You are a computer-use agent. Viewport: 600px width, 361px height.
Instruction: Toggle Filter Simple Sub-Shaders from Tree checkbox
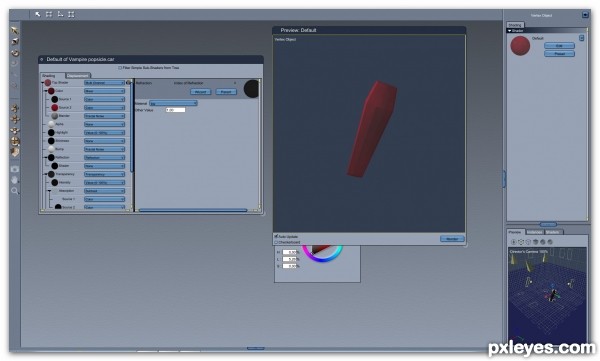coord(120,68)
